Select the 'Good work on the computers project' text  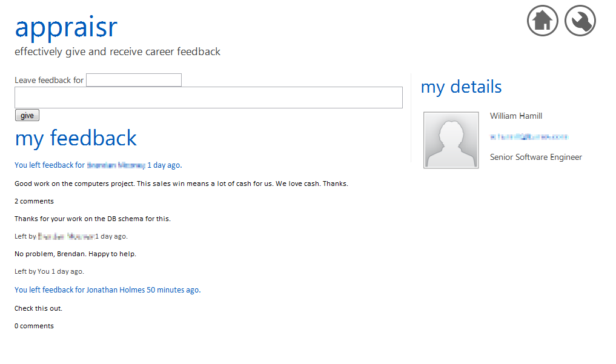tap(181, 184)
